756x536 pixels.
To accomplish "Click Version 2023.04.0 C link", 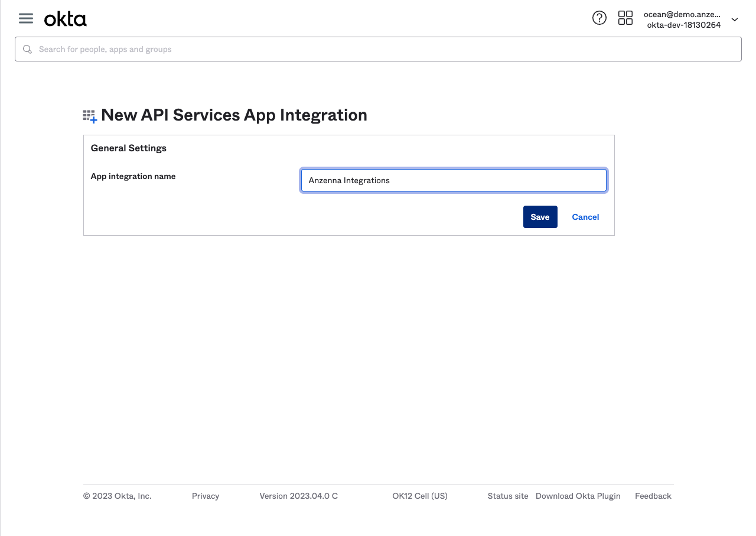I will pos(298,496).
